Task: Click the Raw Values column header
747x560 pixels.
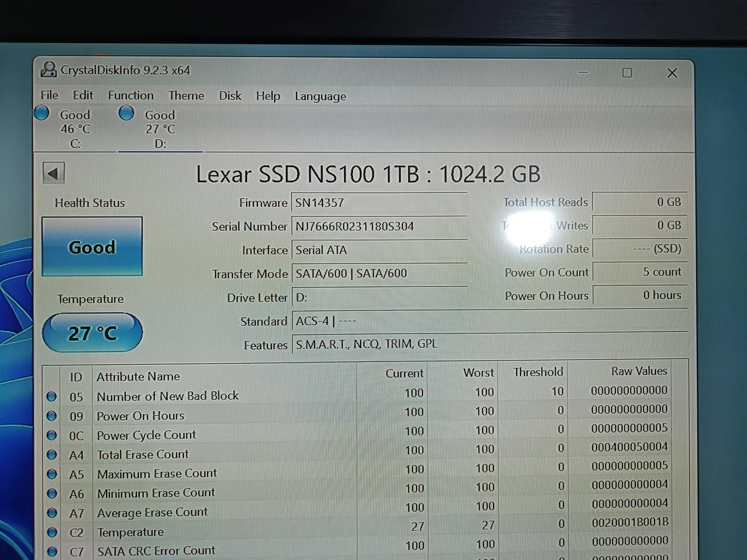Action: click(639, 371)
